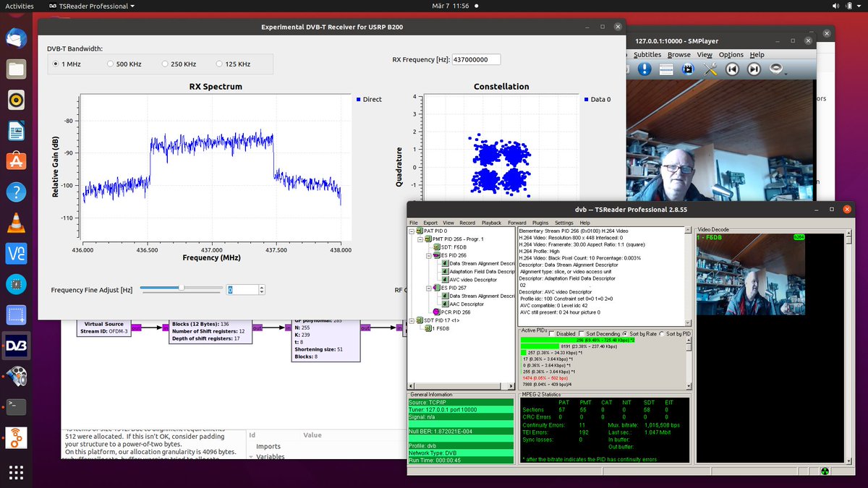
Task: Open SMPlayer preferences wrench icon
Action: coord(710,69)
